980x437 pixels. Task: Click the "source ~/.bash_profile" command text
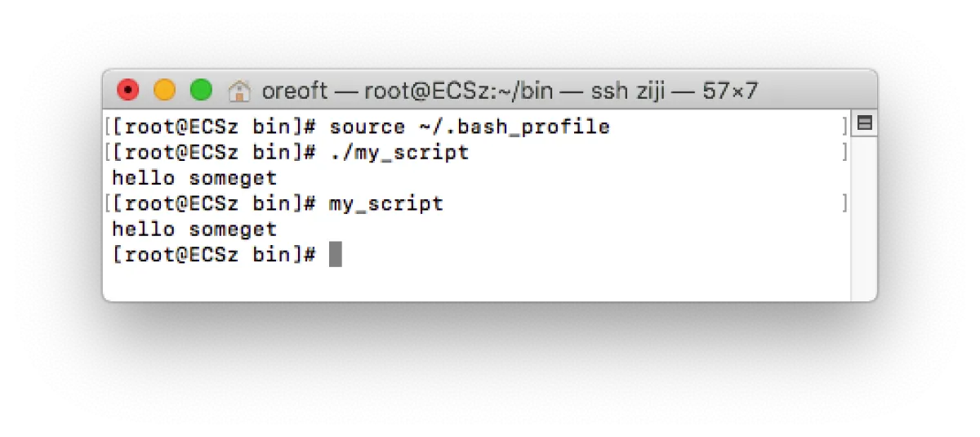470,127
